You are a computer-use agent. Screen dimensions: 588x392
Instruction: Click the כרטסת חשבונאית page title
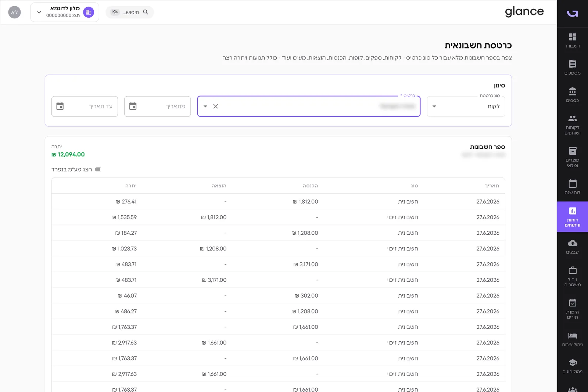(x=478, y=46)
